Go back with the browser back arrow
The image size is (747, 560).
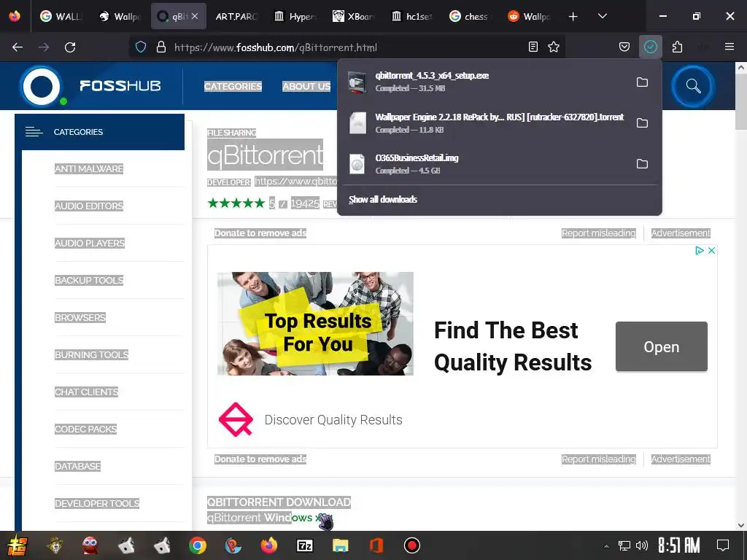[18, 47]
